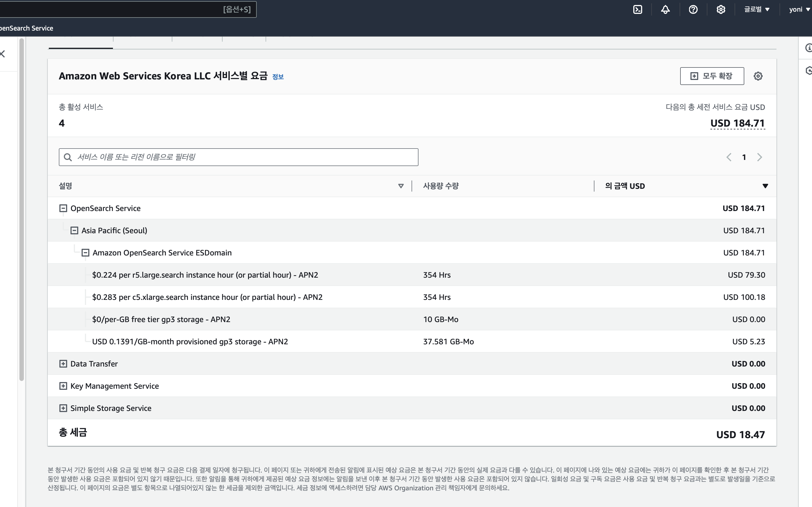Screen dimensions: 812x507
Task: Go to previous page chevron
Action: pos(728,157)
